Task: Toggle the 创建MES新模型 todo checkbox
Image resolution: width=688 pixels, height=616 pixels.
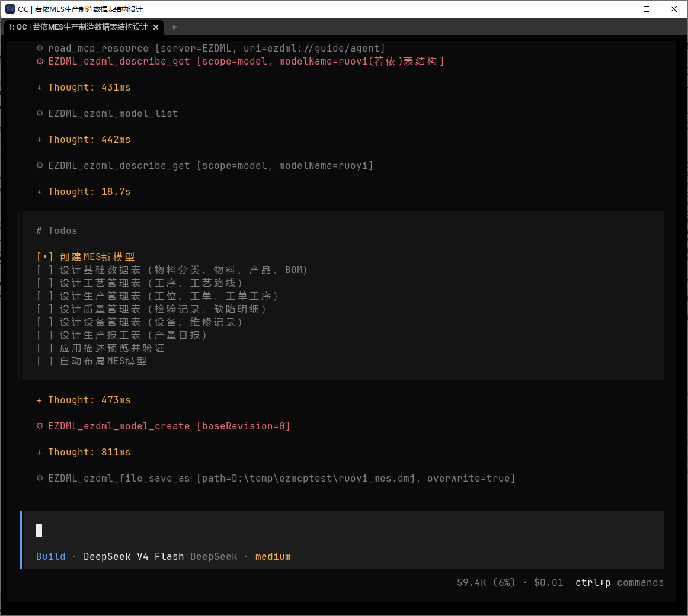Action: click(45, 257)
